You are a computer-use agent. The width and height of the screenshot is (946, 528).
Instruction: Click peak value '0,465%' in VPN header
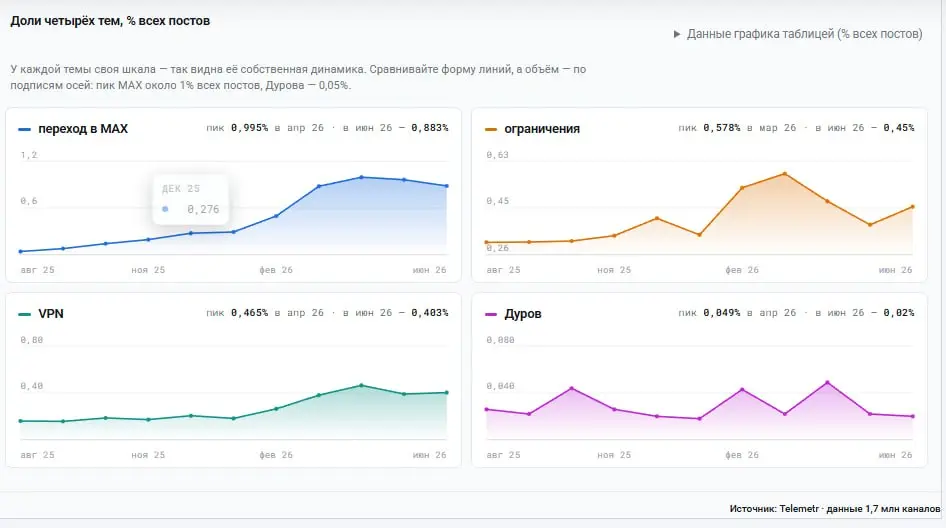point(249,313)
